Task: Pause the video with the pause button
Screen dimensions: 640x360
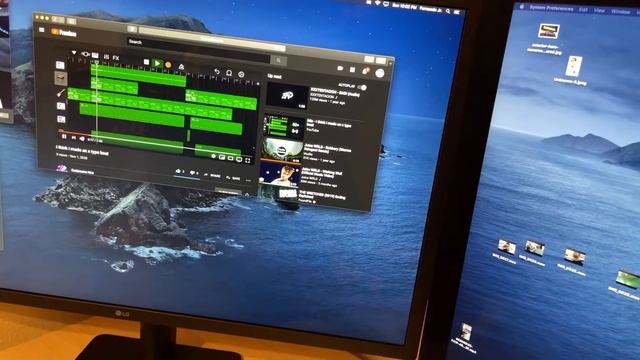Action: pyautogui.click(x=64, y=137)
